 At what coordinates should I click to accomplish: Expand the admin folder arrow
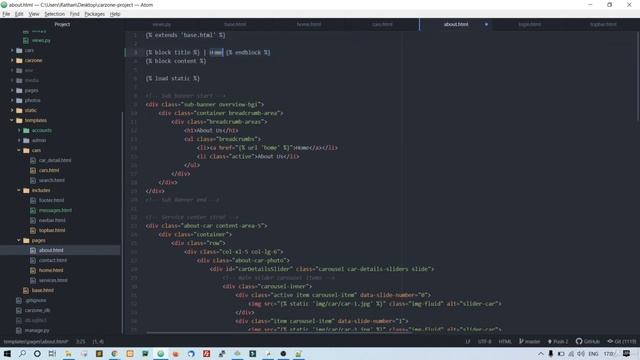click(x=19, y=140)
